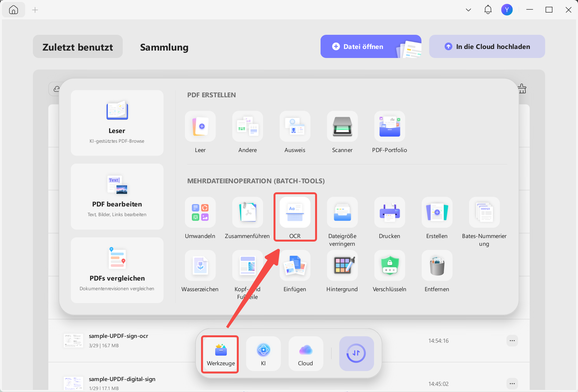578x392 pixels.
Task: Click the 14:54:16 timestamp
Action: pyautogui.click(x=438, y=341)
